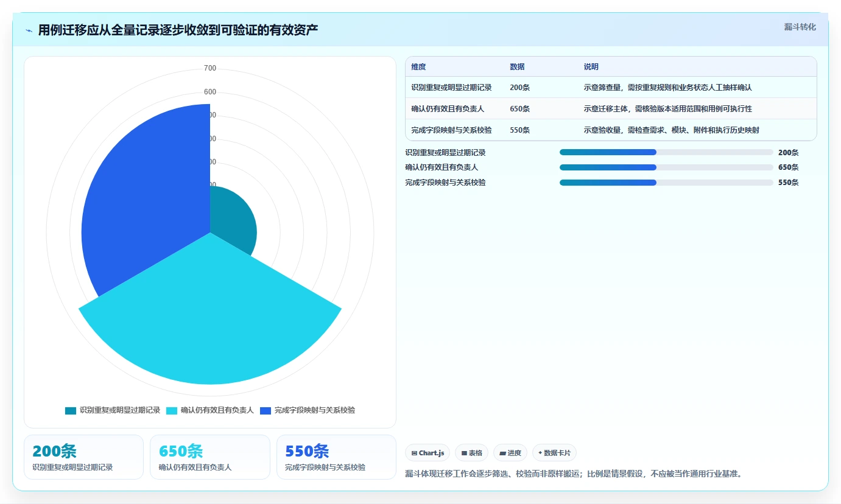The height and width of the screenshot is (504, 841).
Task: Click the 550条 value in the table
Action: tap(519, 130)
